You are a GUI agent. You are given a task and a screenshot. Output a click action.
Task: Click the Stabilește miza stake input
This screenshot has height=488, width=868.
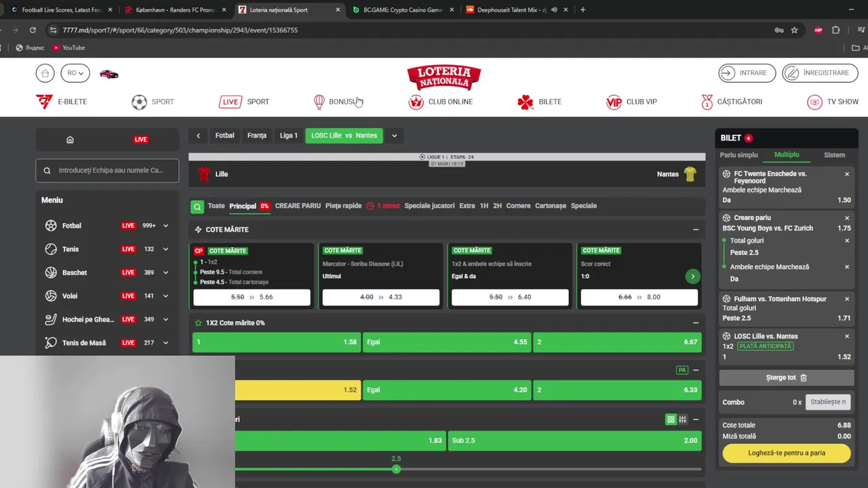pyautogui.click(x=828, y=402)
